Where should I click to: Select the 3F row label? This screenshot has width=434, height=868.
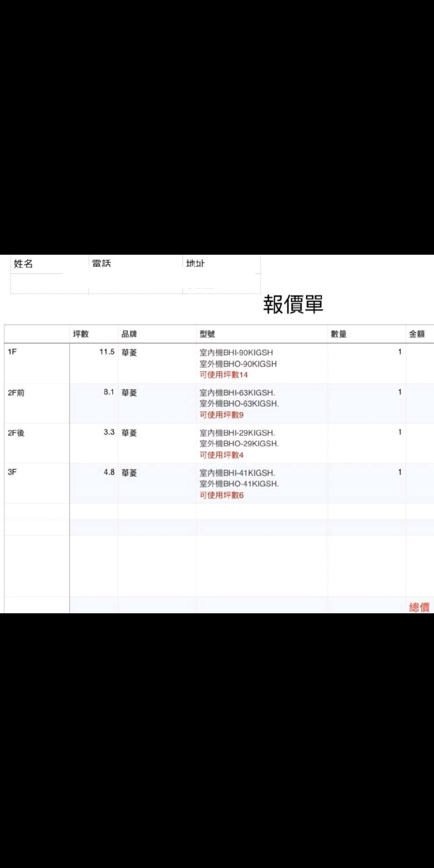point(12,472)
